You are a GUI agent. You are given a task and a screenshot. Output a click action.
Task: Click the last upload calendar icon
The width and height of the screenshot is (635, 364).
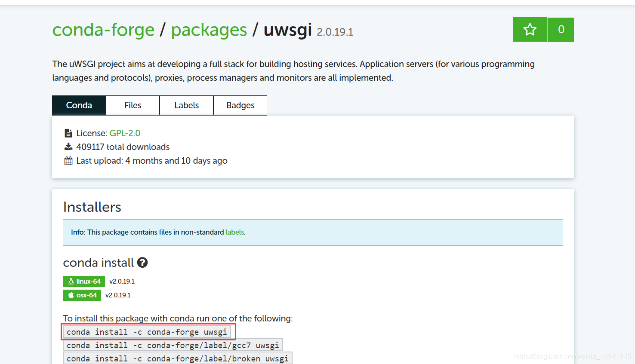click(68, 161)
